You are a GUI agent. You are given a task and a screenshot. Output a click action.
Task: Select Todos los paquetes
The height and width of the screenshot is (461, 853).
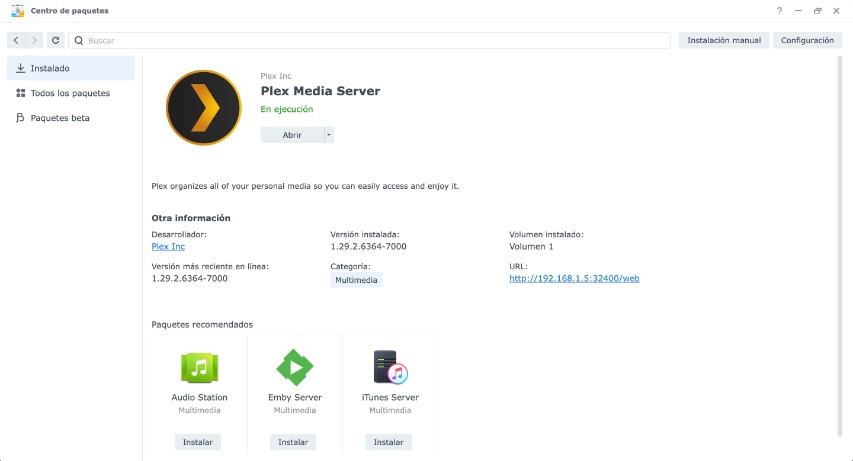click(71, 93)
